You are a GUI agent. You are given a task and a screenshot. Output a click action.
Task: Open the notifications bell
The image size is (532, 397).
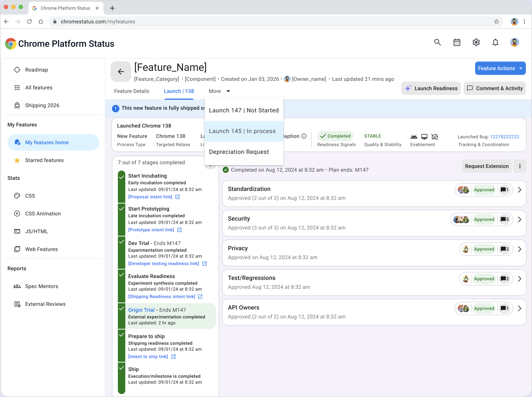(x=495, y=42)
